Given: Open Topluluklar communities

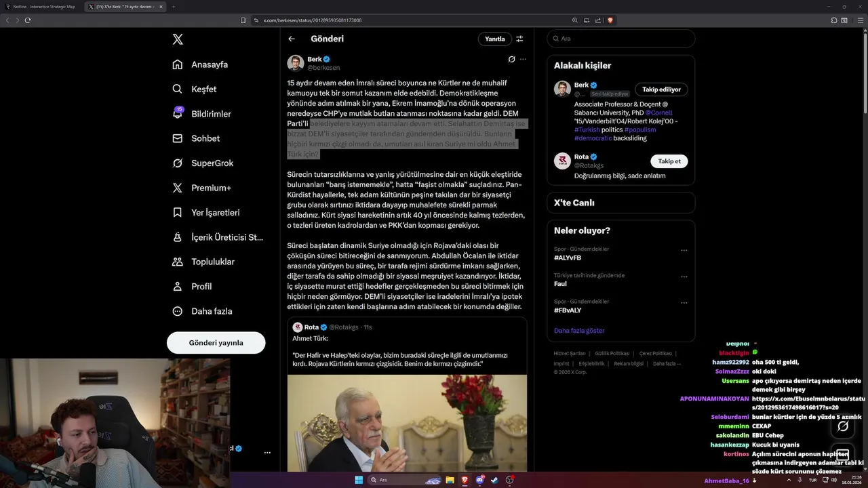Looking at the screenshot, I should (x=203, y=262).
